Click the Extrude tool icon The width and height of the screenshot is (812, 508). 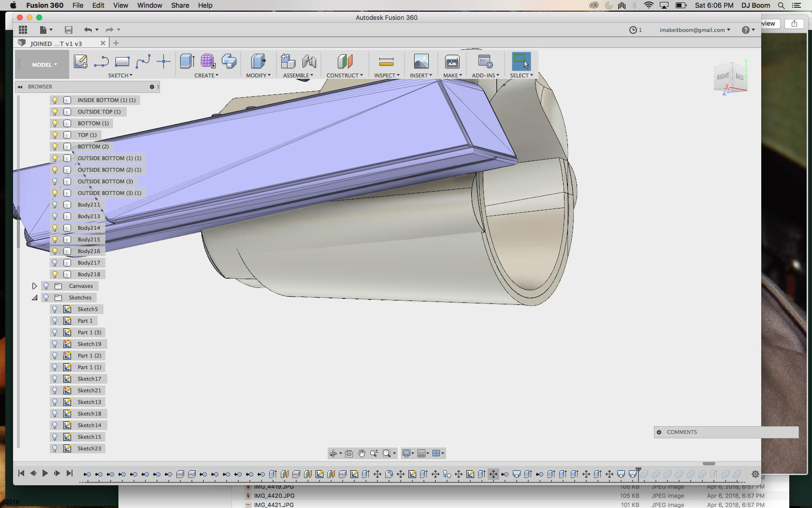pos(187,61)
